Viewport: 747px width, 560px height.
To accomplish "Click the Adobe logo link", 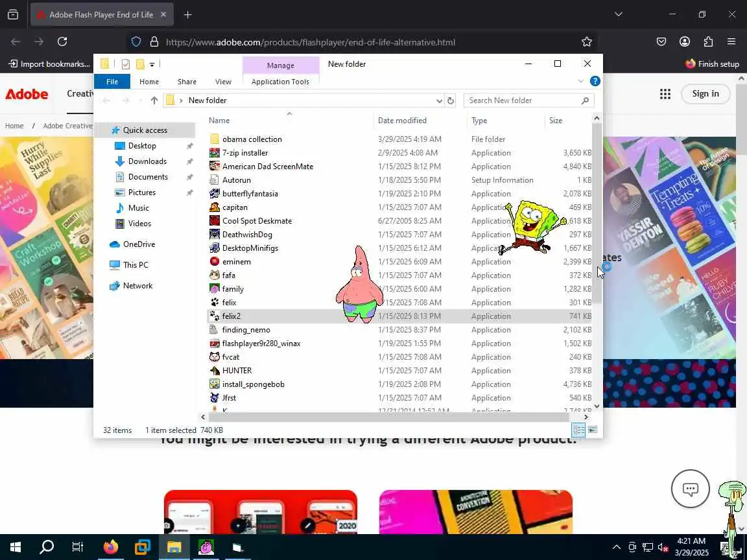I will coord(27,94).
